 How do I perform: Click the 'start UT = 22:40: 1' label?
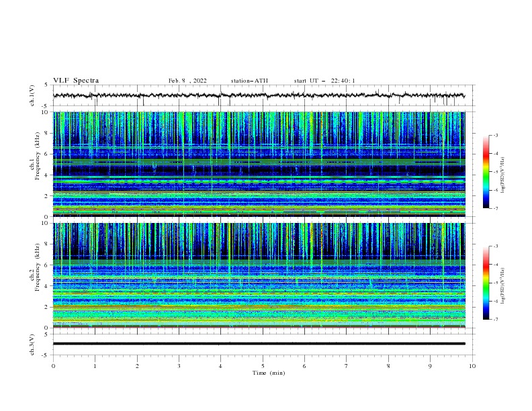point(324,81)
